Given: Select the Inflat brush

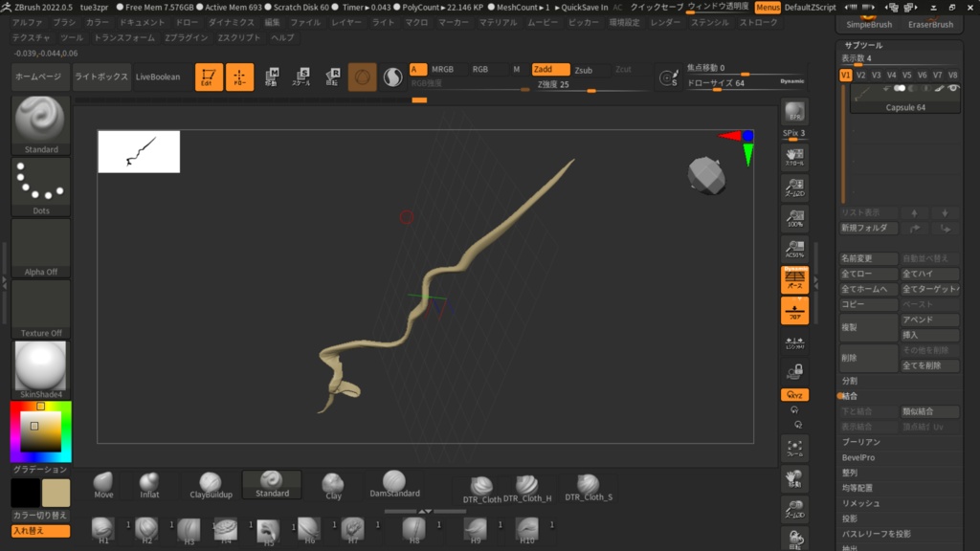Looking at the screenshot, I should coord(149,485).
